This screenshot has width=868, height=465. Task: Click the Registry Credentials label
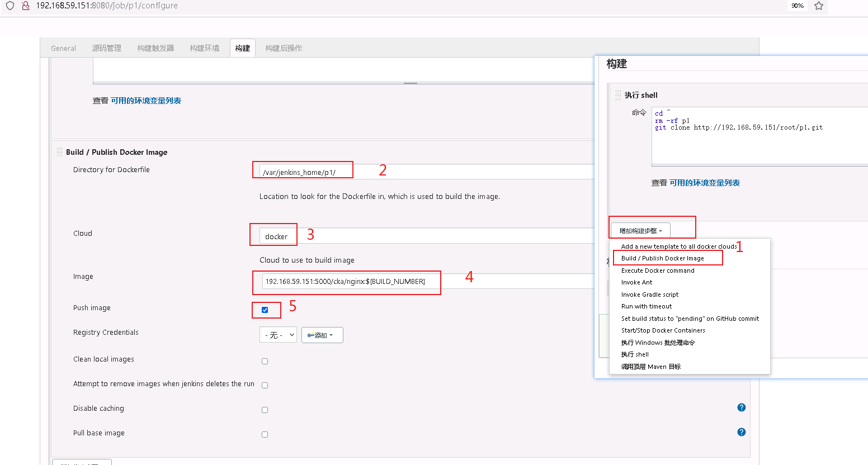106,333
